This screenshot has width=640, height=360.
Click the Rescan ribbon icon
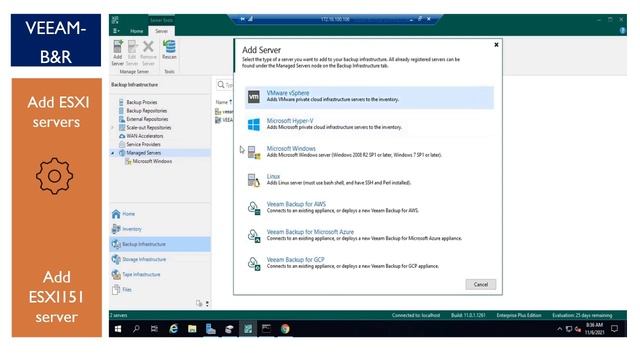pyautogui.click(x=169, y=50)
